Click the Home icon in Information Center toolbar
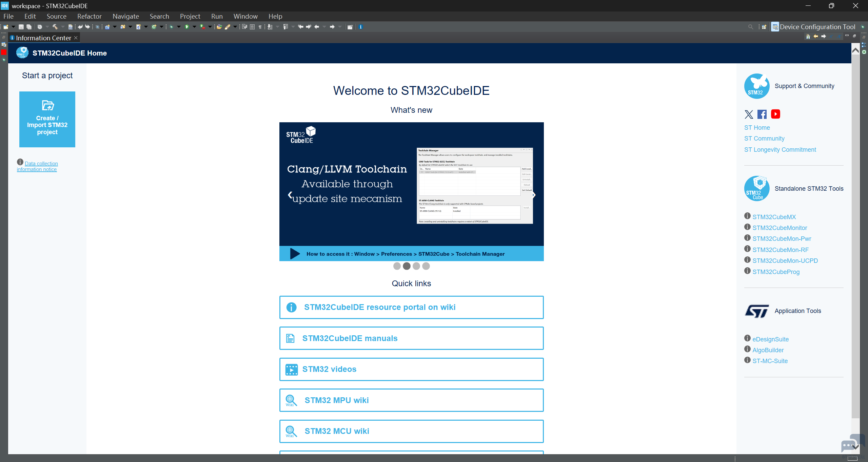This screenshot has height=462, width=868. [x=808, y=36]
